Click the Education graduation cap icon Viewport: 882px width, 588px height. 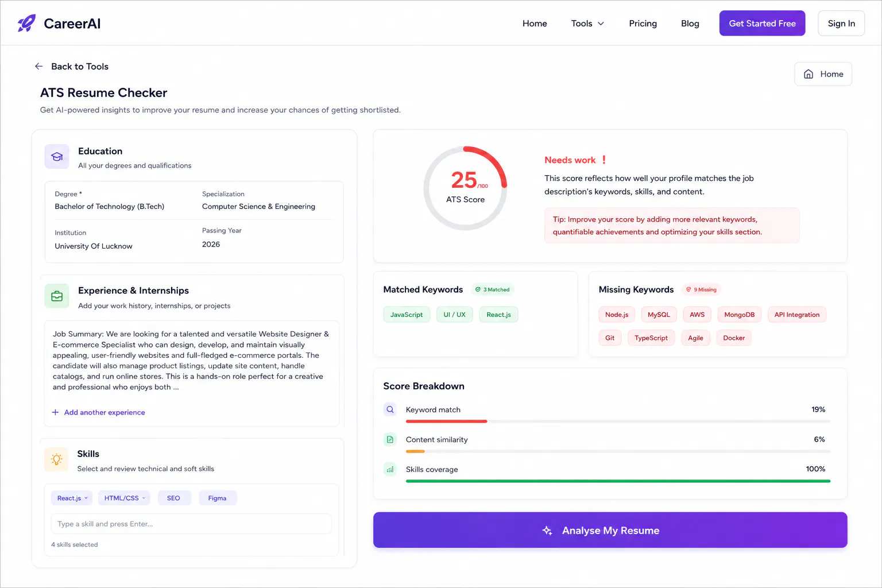point(57,157)
